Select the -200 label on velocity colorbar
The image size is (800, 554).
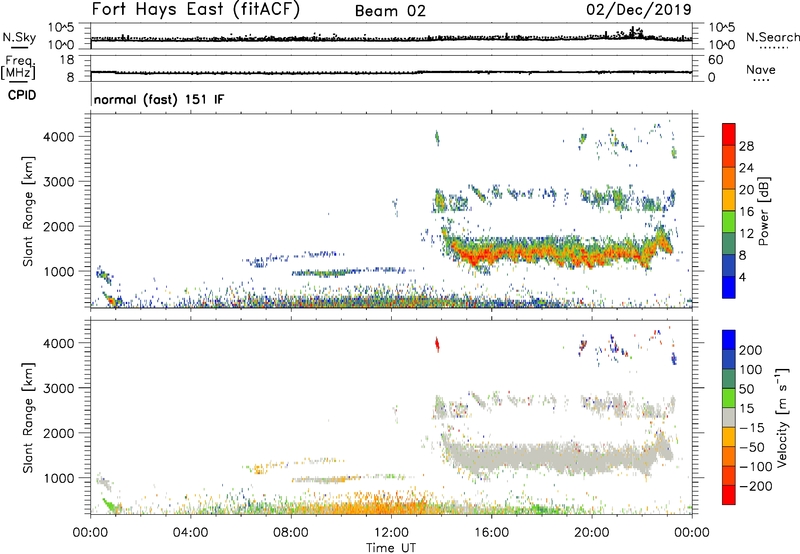[755, 486]
